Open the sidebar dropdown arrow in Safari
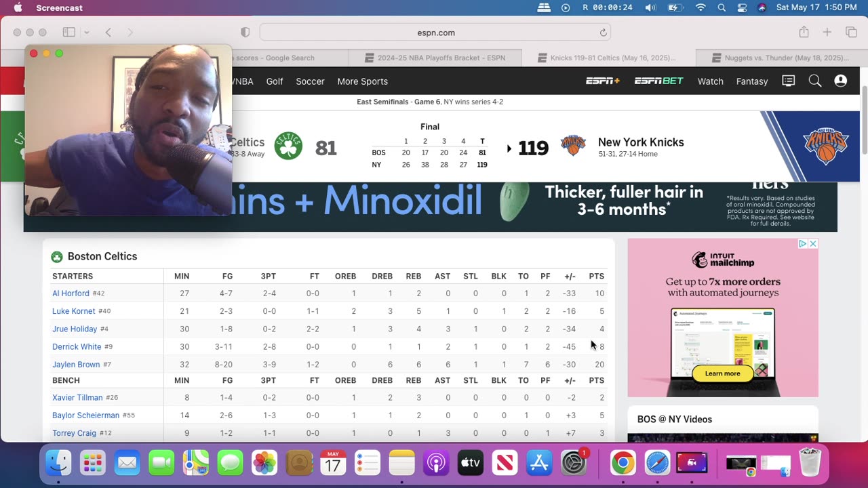The image size is (868, 488). (x=86, y=33)
